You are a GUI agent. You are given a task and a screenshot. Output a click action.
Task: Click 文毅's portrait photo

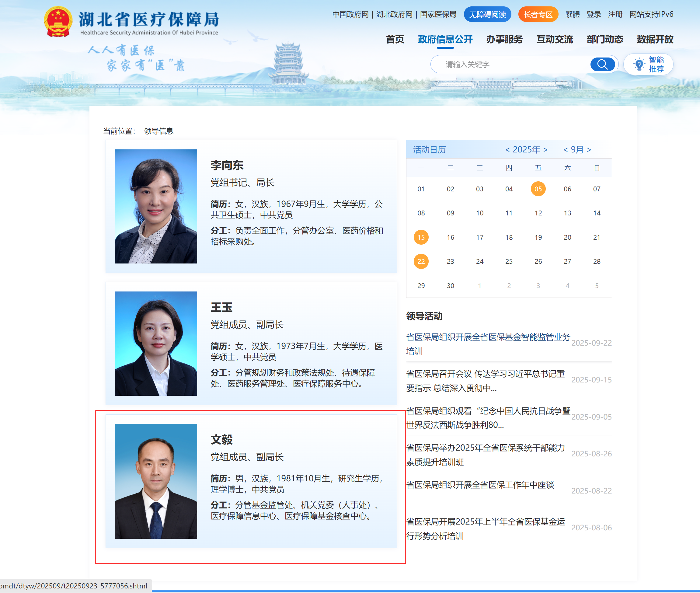tap(155, 481)
